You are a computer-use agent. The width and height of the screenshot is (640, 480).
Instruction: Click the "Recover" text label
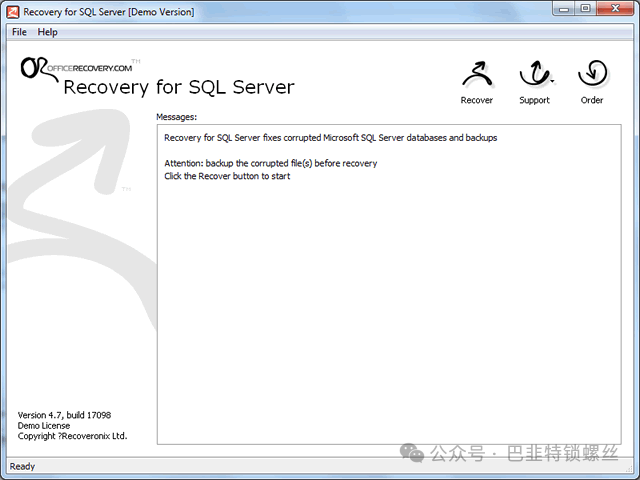pyautogui.click(x=477, y=100)
